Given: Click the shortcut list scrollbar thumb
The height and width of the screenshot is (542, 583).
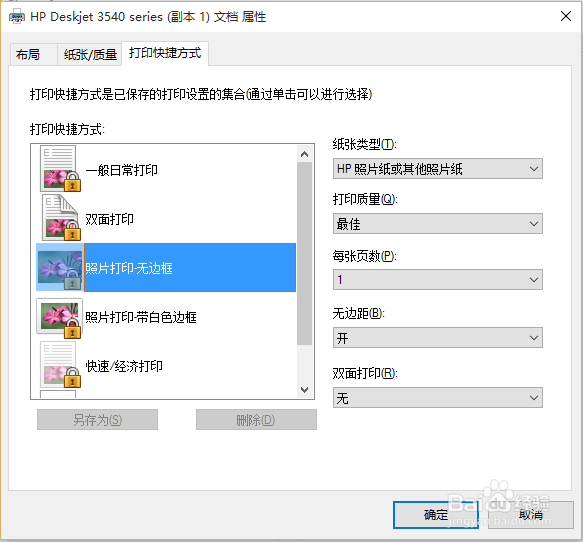Looking at the screenshot, I should (305, 253).
